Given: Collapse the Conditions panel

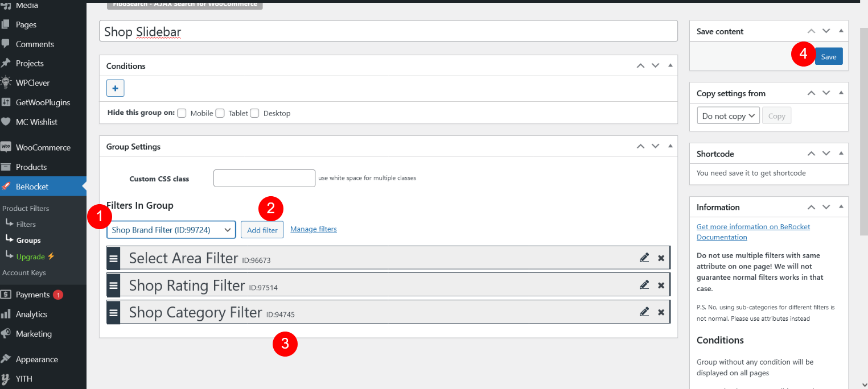Looking at the screenshot, I should click(670, 66).
